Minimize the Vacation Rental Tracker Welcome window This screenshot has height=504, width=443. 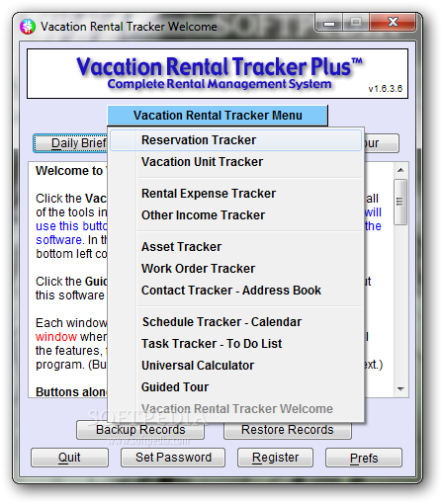click(x=329, y=23)
